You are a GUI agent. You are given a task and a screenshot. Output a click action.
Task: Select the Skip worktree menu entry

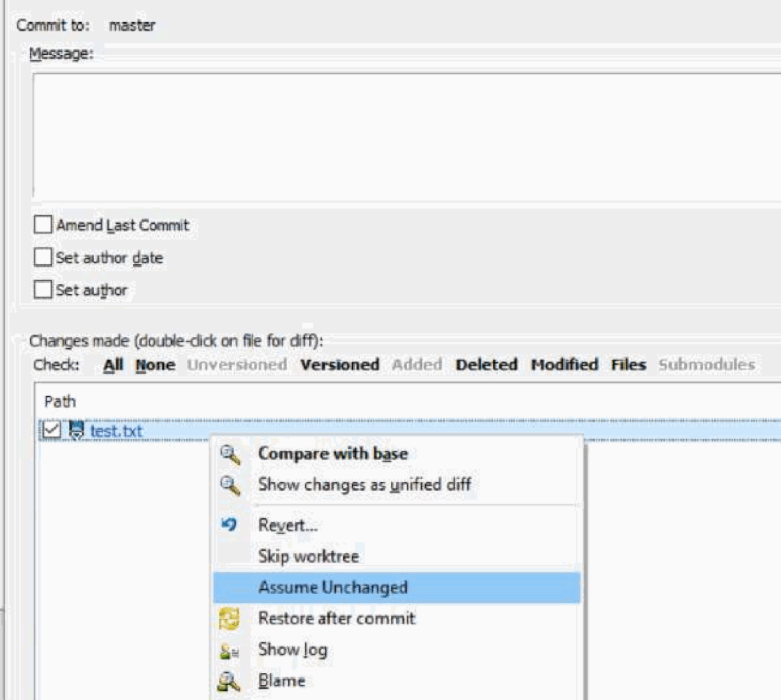click(x=397, y=556)
